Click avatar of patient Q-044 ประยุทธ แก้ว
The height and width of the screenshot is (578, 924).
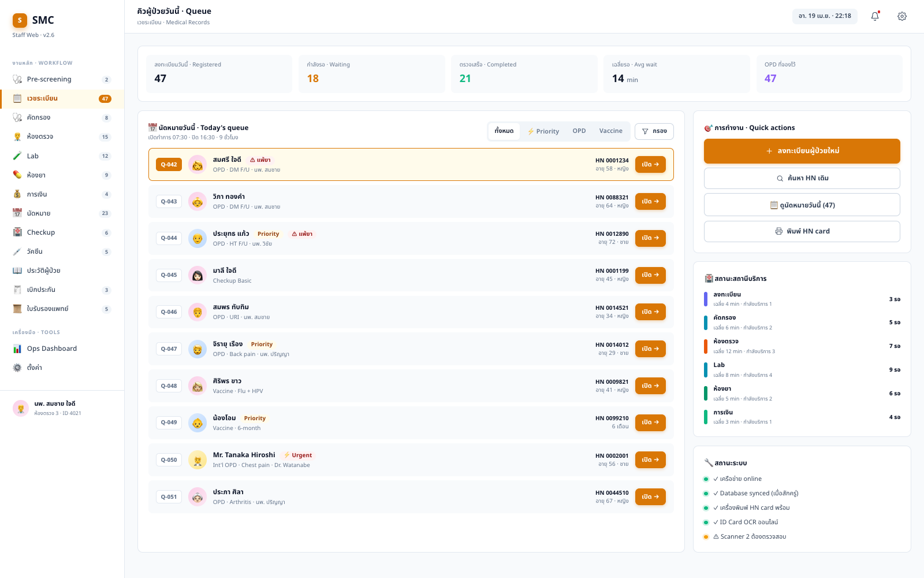(x=198, y=238)
